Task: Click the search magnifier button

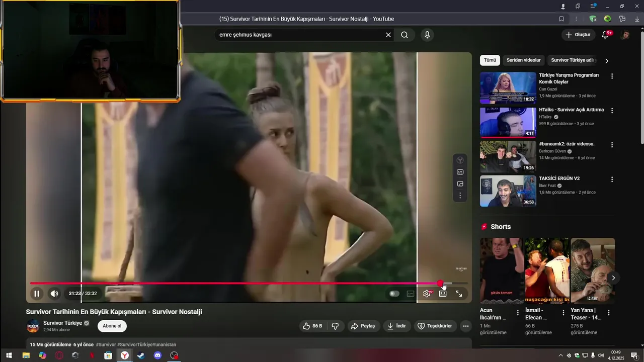Action: click(405, 35)
